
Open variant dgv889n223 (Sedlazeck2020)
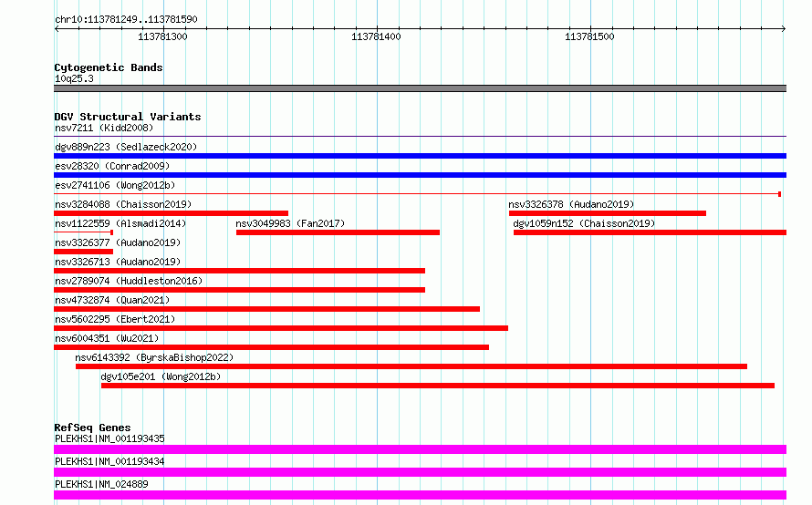(126, 147)
